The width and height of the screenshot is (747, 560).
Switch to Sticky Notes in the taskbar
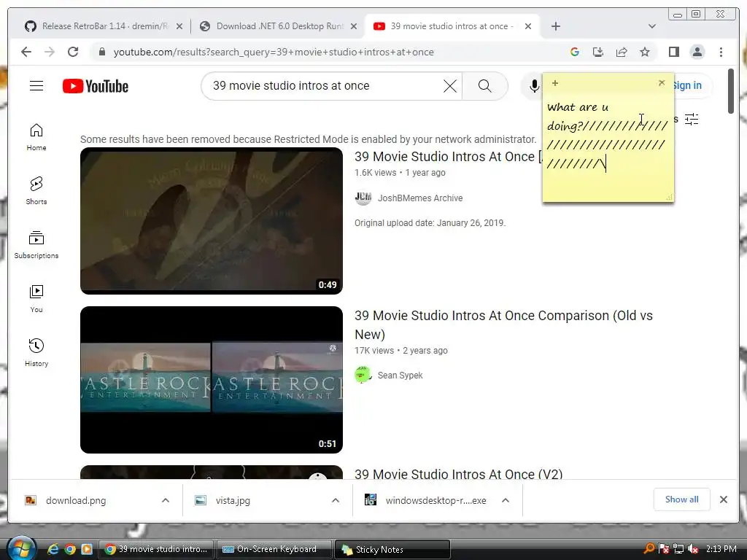(x=392, y=549)
